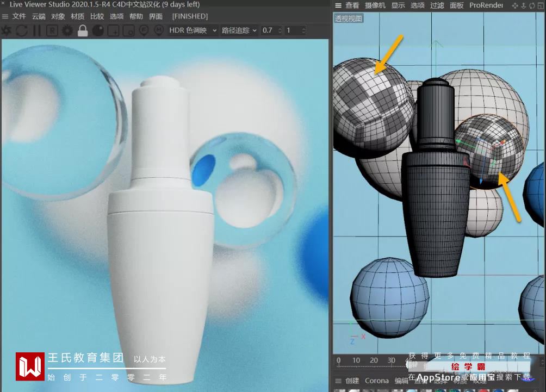
Task: Click frame 0 on the timeline ruler
Action: [338, 360]
